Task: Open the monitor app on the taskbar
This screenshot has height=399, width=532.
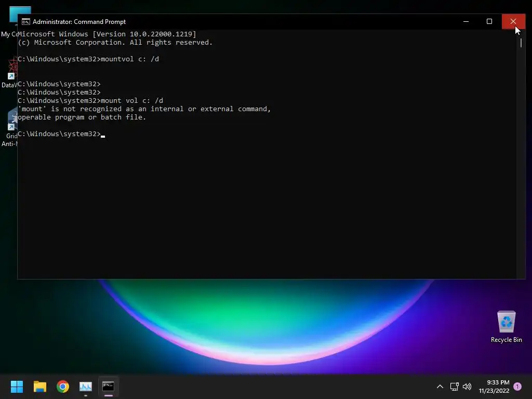Action: coord(86,387)
